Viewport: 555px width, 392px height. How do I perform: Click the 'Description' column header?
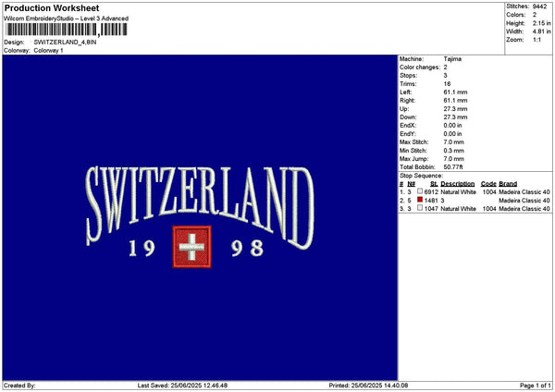tap(457, 184)
